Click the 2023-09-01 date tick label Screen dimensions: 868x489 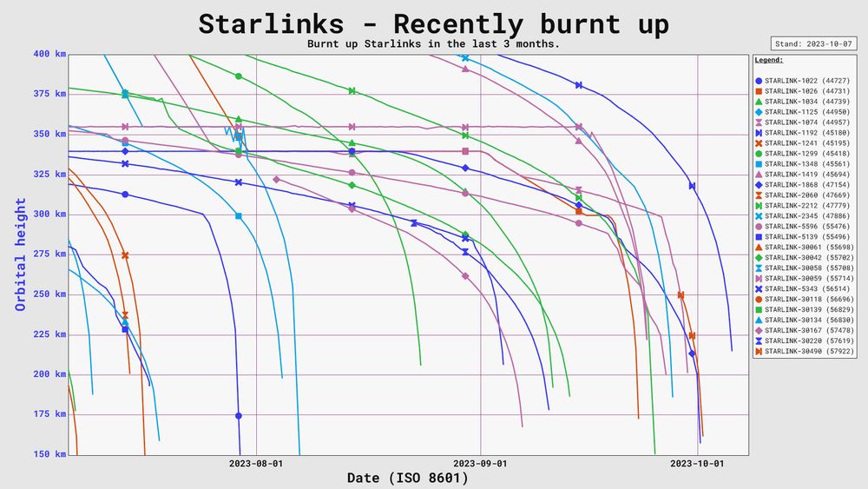tap(480, 464)
